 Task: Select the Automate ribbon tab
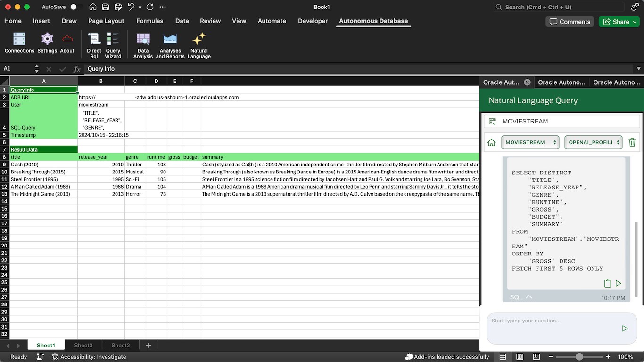pyautogui.click(x=272, y=21)
